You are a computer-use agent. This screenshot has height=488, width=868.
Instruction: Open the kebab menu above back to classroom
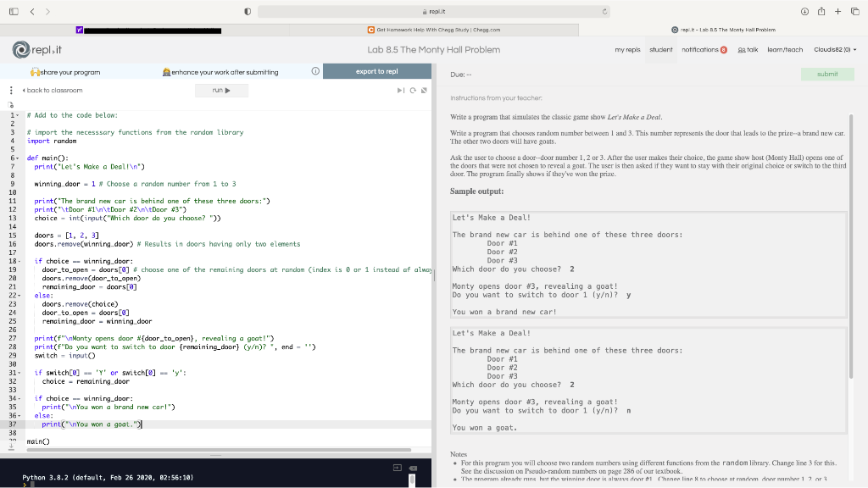tap(10, 90)
